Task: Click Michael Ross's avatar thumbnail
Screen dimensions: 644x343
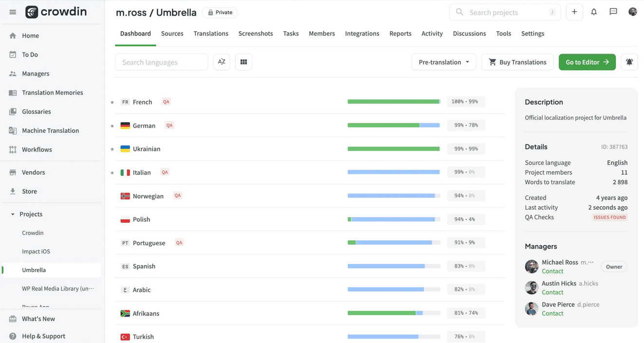Action: tap(531, 266)
